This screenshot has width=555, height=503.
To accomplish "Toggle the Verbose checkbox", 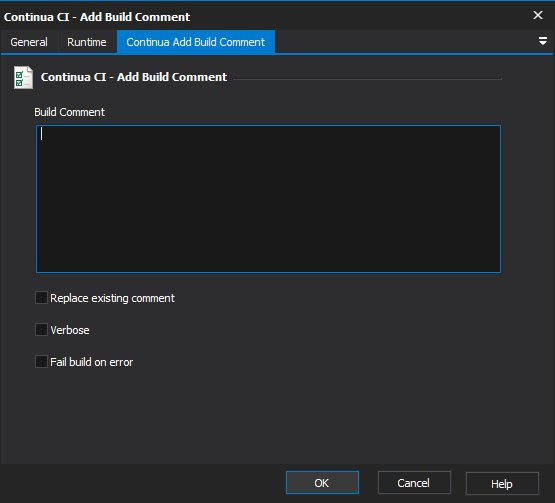I will (x=41, y=330).
